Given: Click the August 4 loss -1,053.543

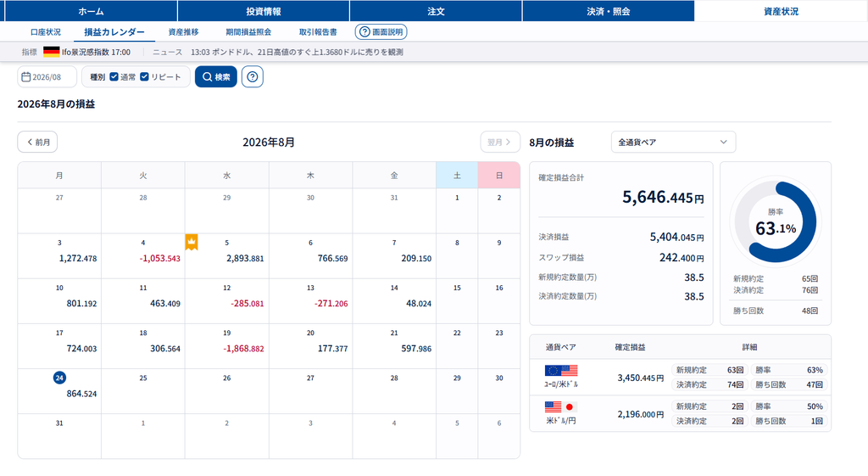Looking at the screenshot, I should click(x=159, y=258).
